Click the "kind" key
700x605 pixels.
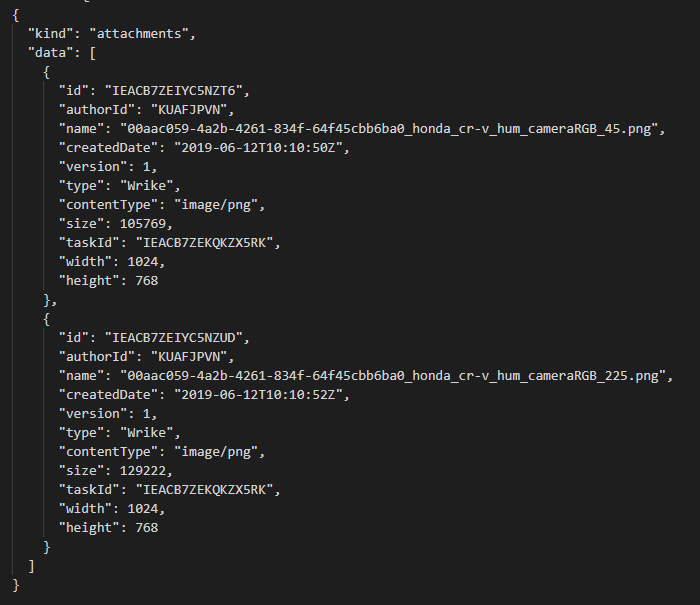49,33
